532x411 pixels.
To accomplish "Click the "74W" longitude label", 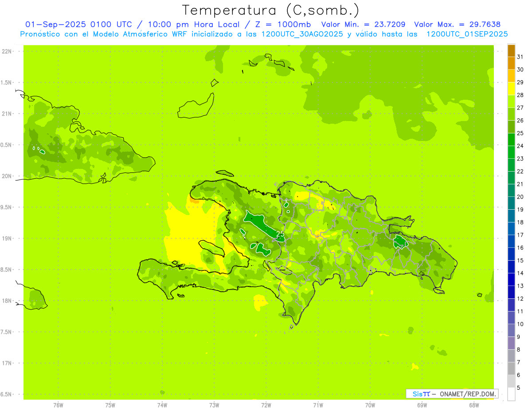I will click(162, 405).
